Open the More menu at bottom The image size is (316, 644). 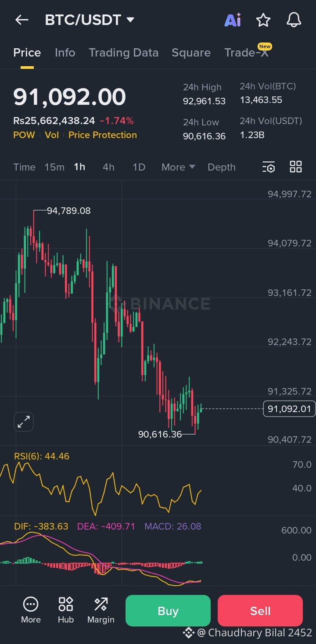tap(31, 610)
